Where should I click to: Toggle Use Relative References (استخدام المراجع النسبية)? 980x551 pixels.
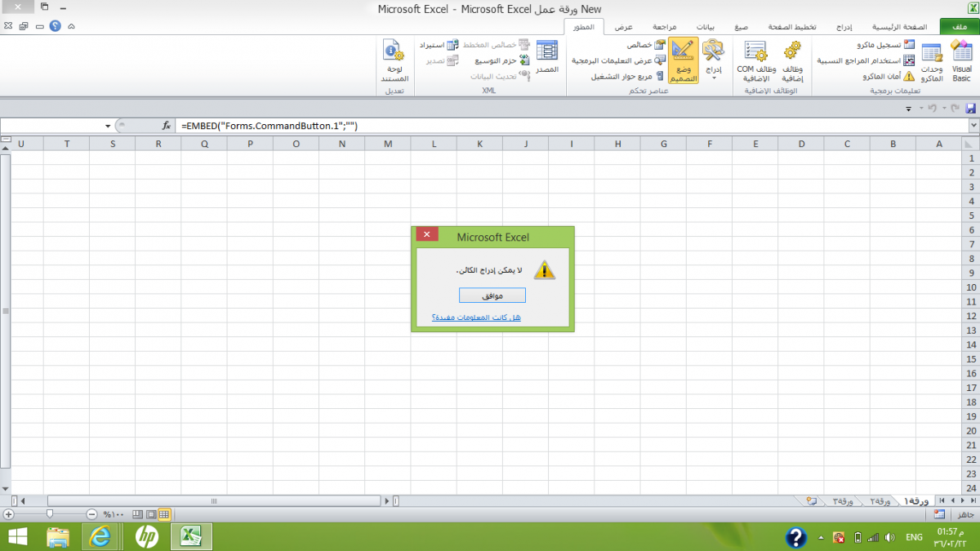click(x=866, y=60)
